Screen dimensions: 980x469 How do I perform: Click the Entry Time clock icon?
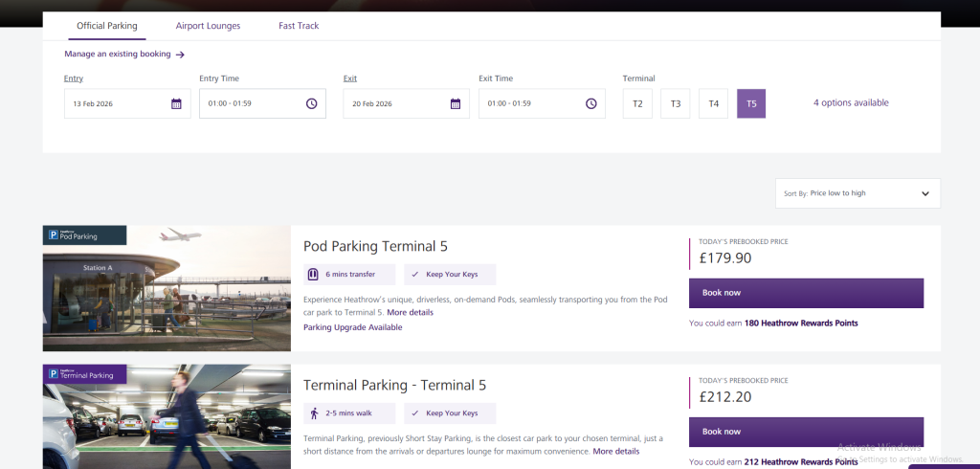311,103
